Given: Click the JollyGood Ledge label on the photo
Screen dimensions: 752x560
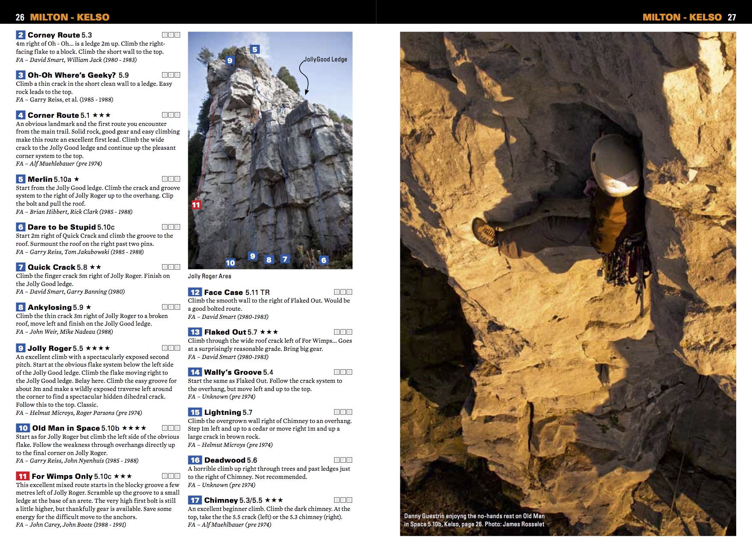Looking at the screenshot, I should [x=326, y=59].
